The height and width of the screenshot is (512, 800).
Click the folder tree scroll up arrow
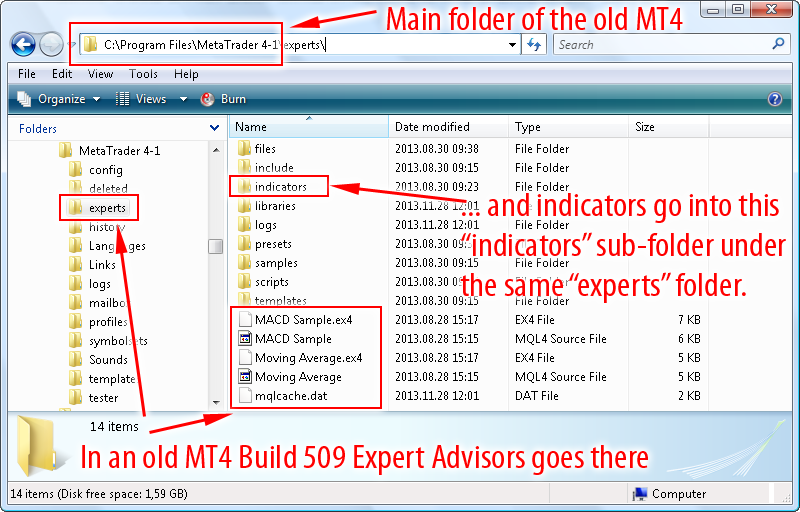[216, 150]
